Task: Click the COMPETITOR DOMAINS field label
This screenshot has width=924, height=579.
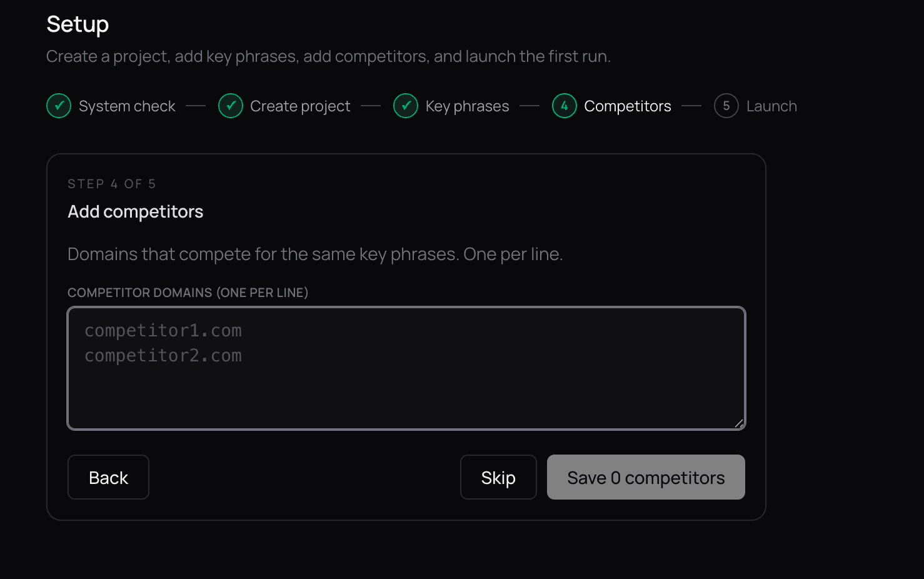Action: click(x=188, y=293)
